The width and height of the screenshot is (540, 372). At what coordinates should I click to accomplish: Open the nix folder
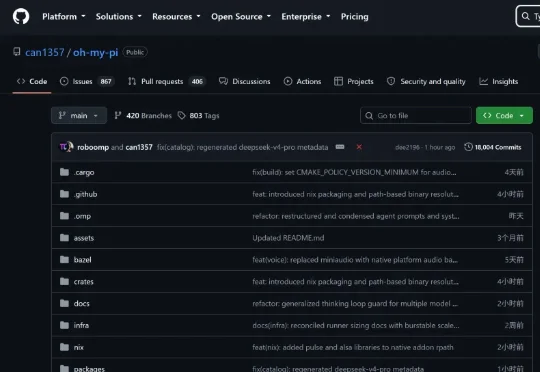79,347
